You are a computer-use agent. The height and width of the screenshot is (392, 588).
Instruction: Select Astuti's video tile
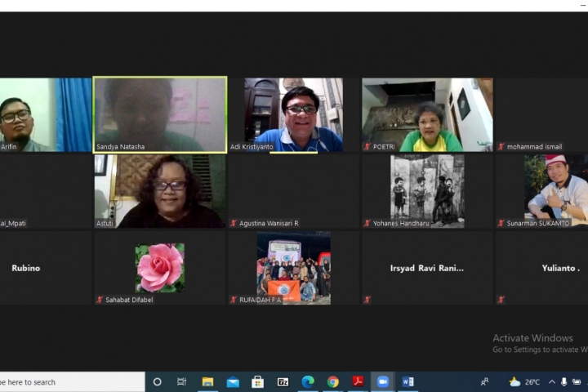(160, 191)
